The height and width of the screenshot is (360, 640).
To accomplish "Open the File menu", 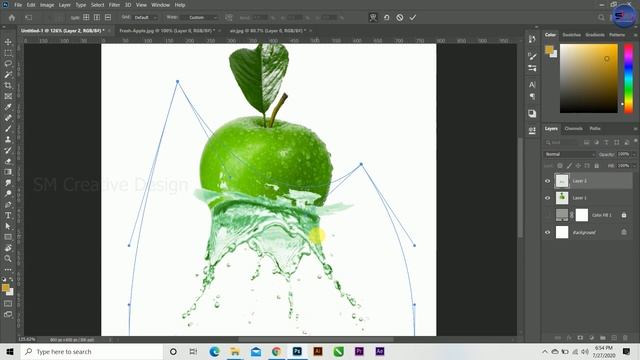I will point(18,5).
